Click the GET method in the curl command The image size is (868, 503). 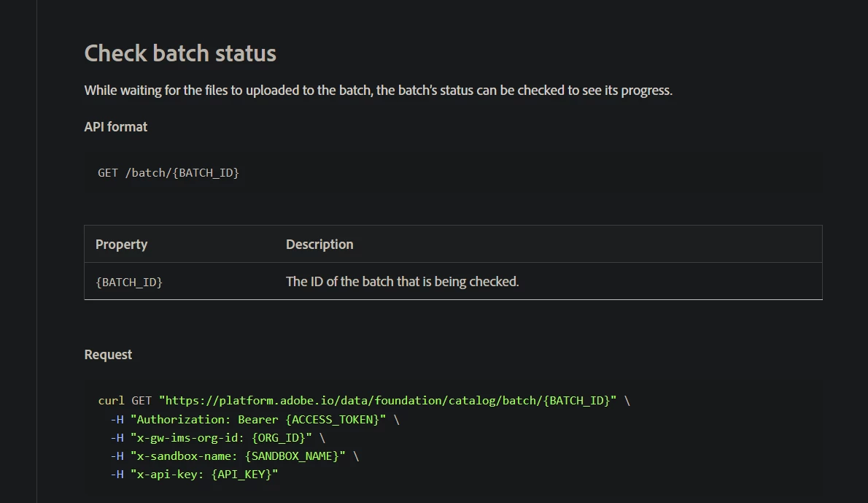point(142,401)
